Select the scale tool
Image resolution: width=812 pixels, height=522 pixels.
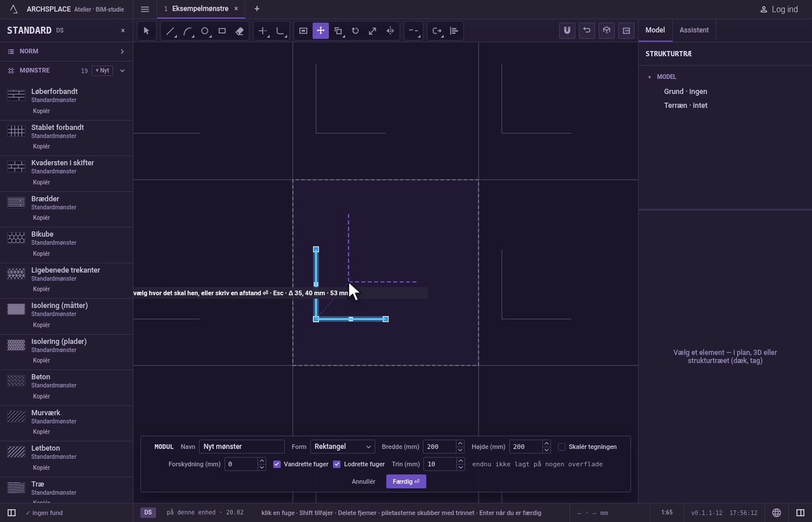[373, 31]
